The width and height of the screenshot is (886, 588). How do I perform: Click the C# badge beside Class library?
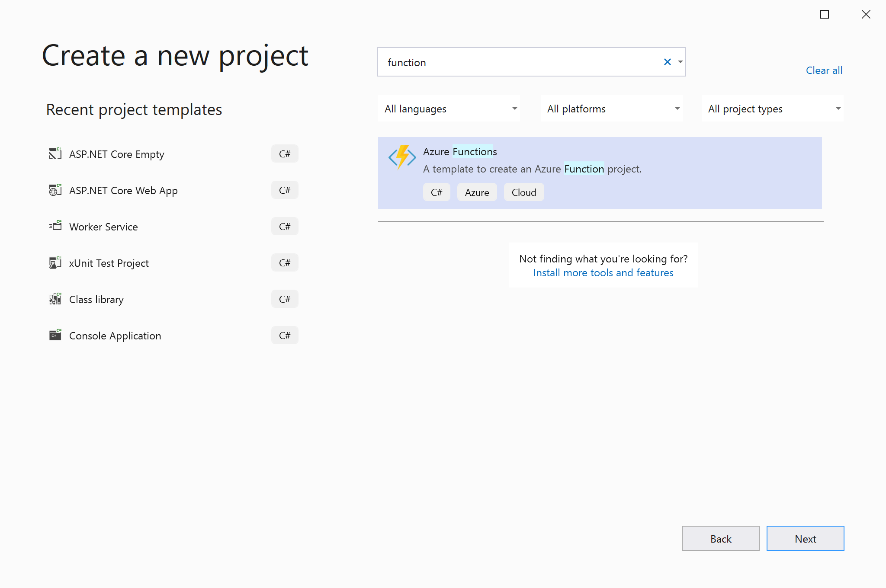point(285,299)
